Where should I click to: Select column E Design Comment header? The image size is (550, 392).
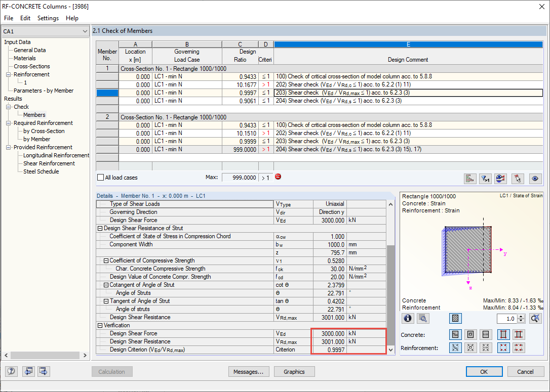click(x=408, y=45)
